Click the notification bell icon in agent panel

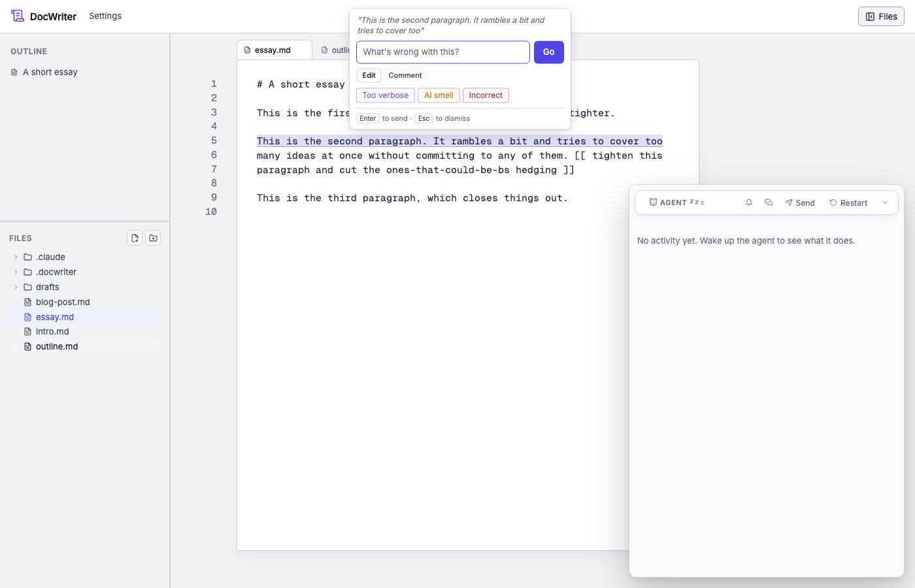pos(749,203)
